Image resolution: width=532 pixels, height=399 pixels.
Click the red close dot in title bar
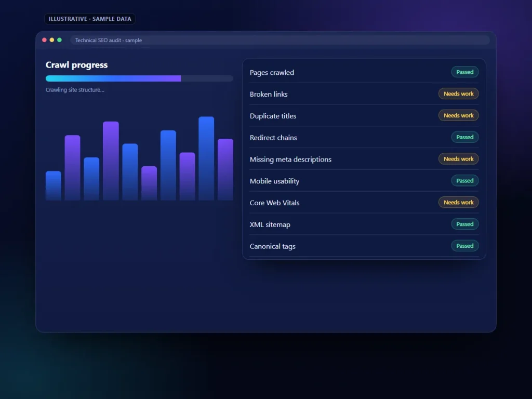[x=44, y=40]
